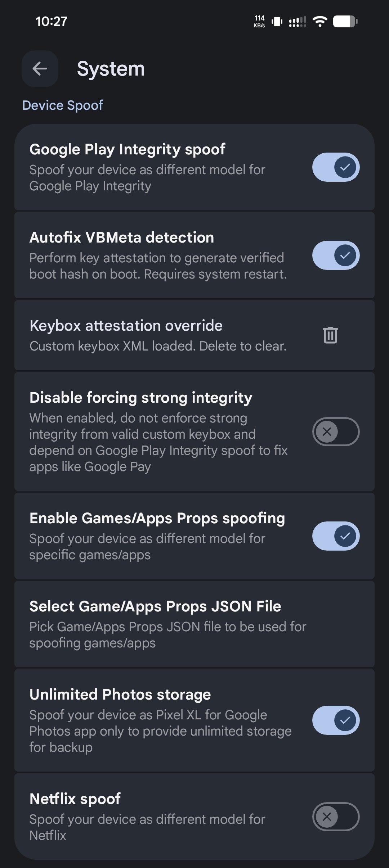Enable Disable forcing strong integrity switch

point(336,431)
